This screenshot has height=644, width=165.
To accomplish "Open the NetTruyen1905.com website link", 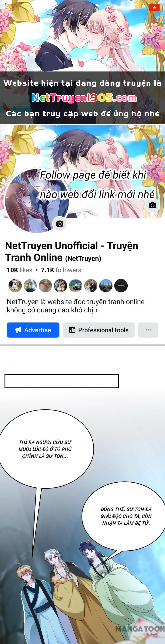I will tap(84, 98).
